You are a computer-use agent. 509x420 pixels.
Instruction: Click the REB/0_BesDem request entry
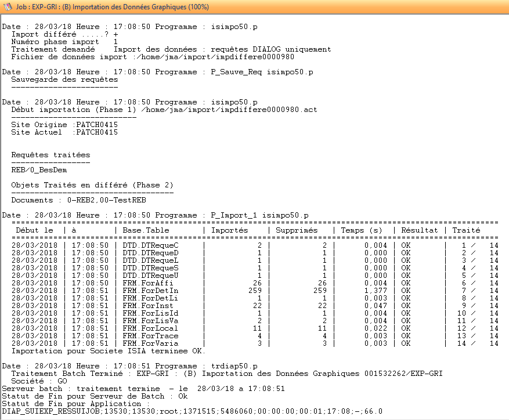point(39,170)
